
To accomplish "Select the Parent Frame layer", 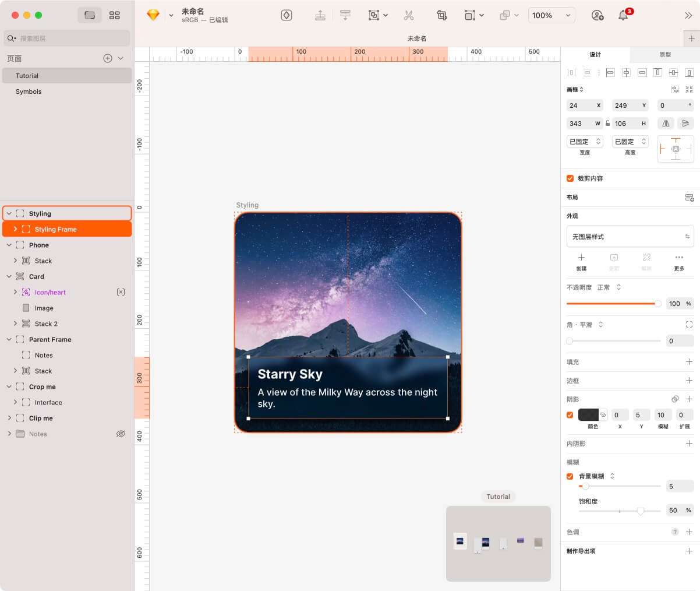I will 67,339.
